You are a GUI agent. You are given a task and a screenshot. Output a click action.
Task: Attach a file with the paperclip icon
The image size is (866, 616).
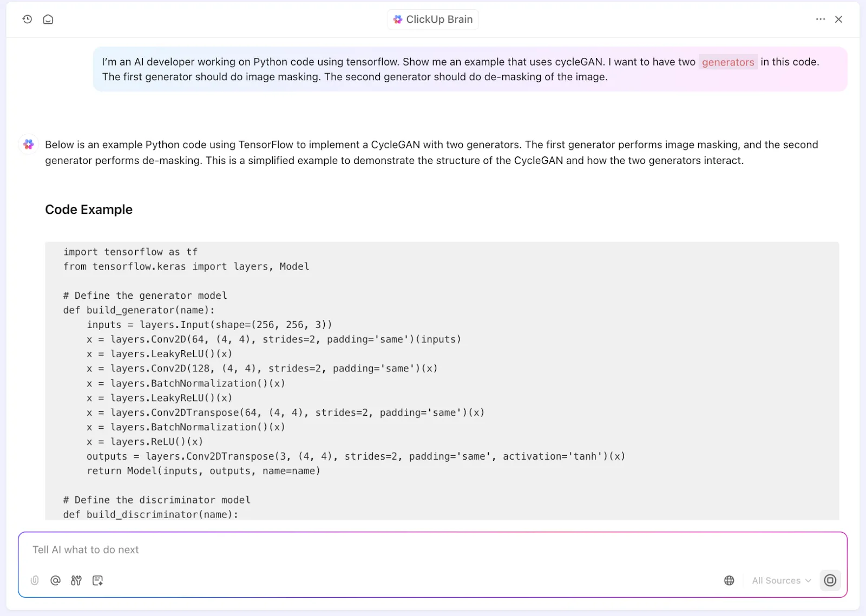35,580
